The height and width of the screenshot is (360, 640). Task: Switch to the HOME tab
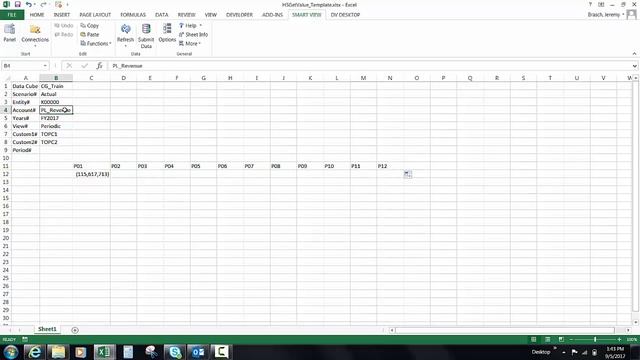(x=37, y=15)
